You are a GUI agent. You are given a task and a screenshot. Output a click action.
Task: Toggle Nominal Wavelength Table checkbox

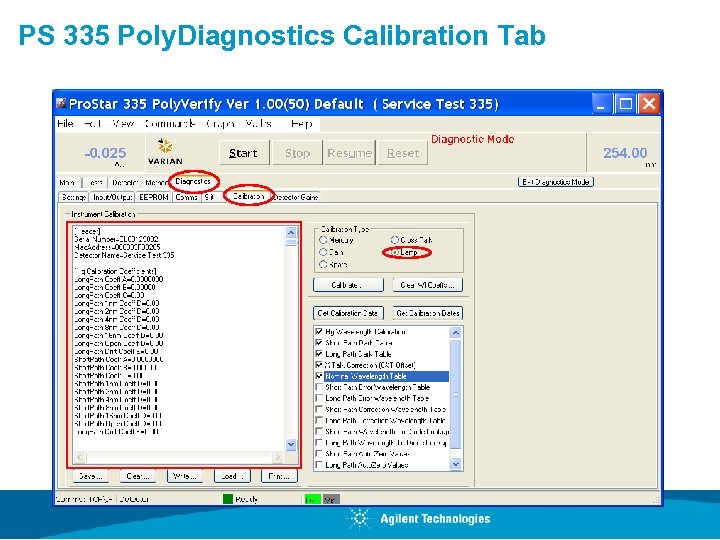pos(319,376)
